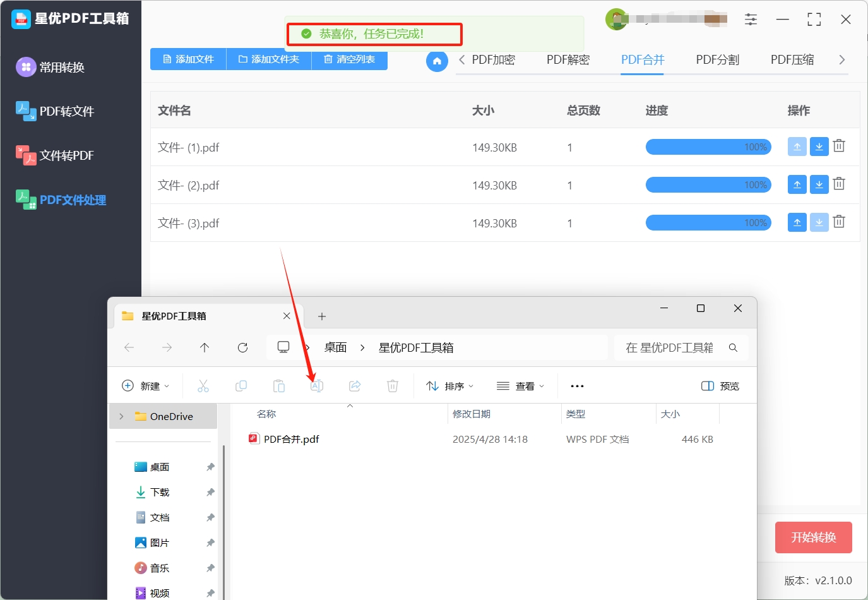The width and height of the screenshot is (868, 600).
Task: Switch to PDF分割 tab
Action: [x=718, y=60]
